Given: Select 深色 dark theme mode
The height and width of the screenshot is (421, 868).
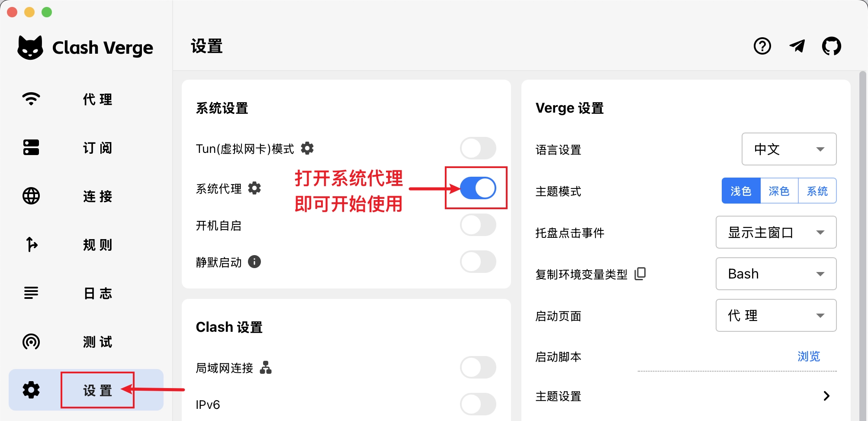Looking at the screenshot, I should click(x=778, y=191).
